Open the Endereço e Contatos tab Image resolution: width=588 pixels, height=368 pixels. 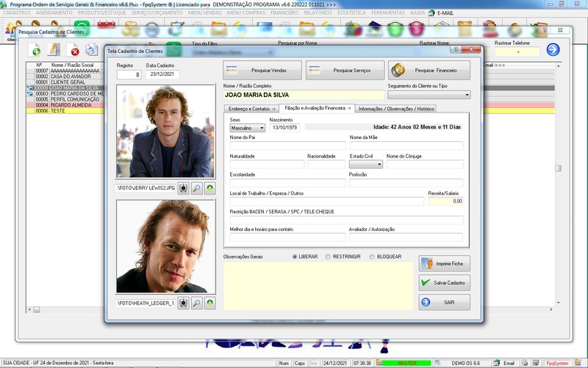pyautogui.click(x=251, y=109)
